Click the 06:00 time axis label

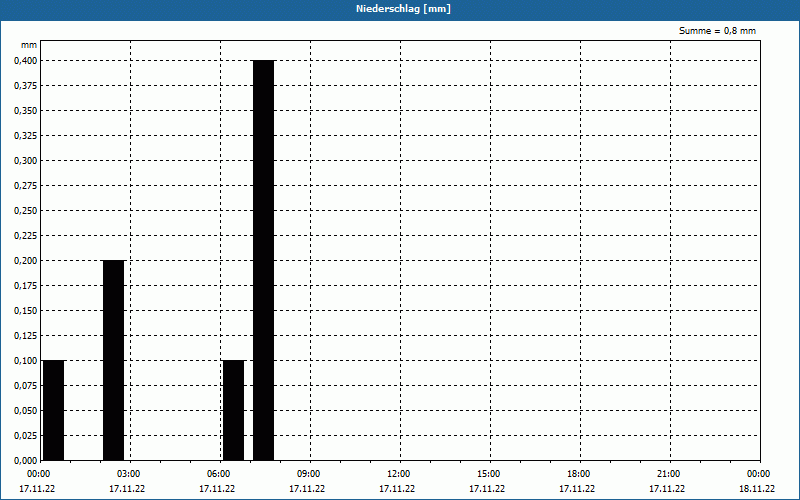(x=218, y=474)
